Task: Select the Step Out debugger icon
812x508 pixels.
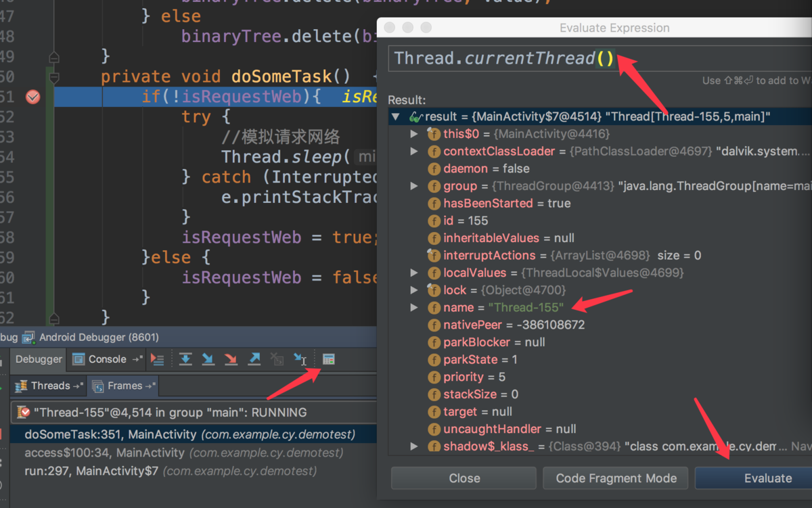Action: click(x=253, y=359)
